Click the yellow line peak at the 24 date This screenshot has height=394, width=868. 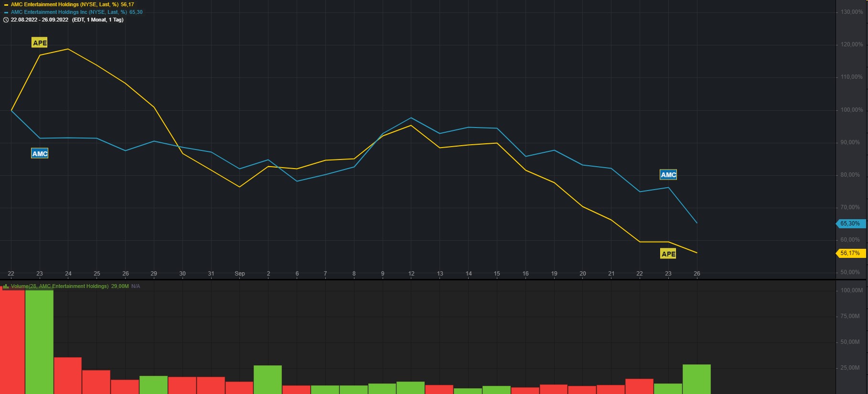click(68, 49)
